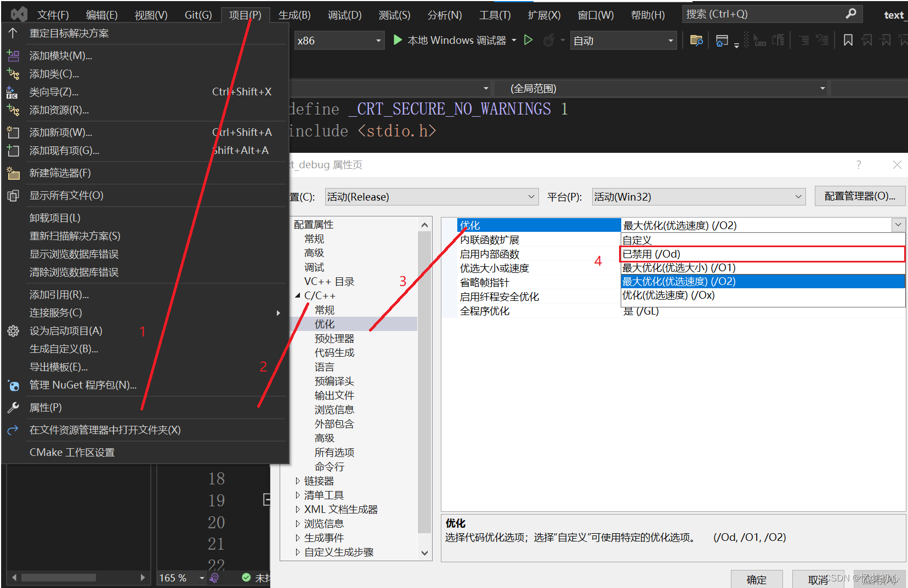Select 已禁用 (/Od) option
Viewport: 908px width, 588px height.
coord(763,254)
